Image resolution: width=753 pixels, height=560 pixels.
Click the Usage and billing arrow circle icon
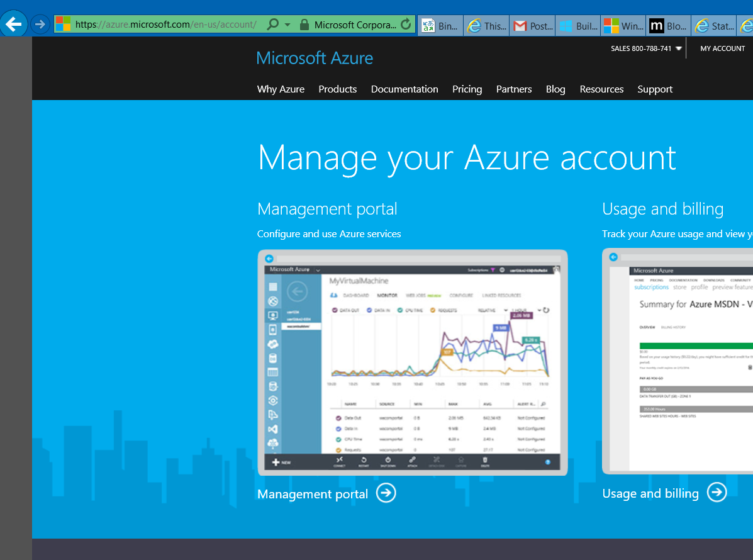717,492
